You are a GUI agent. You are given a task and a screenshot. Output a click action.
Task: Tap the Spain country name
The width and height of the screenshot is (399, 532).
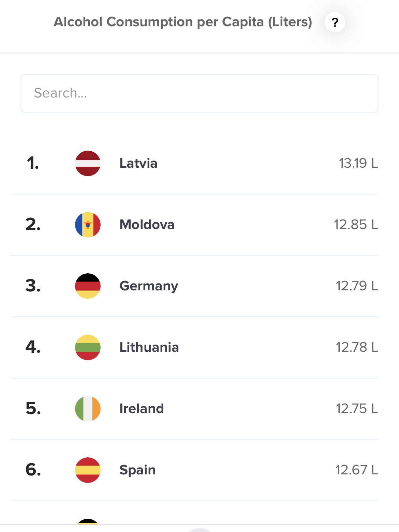click(x=137, y=470)
